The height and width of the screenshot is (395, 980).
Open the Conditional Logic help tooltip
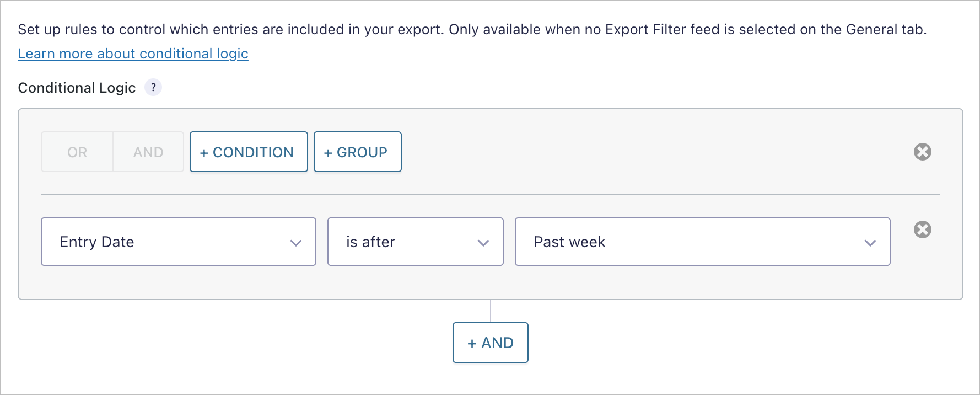pyautogui.click(x=153, y=87)
